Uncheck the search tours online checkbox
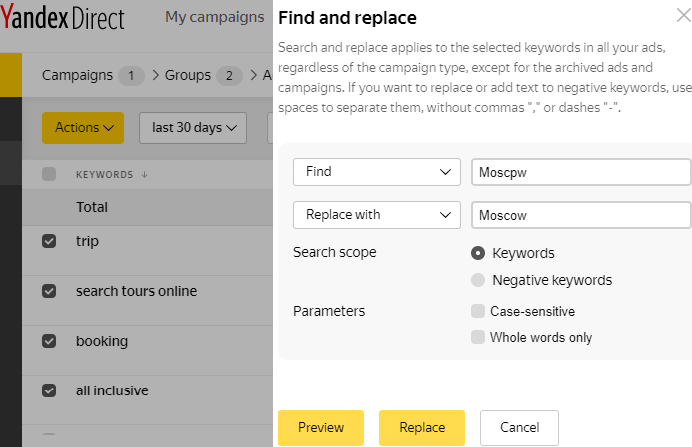This screenshot has width=692, height=447. [x=49, y=291]
